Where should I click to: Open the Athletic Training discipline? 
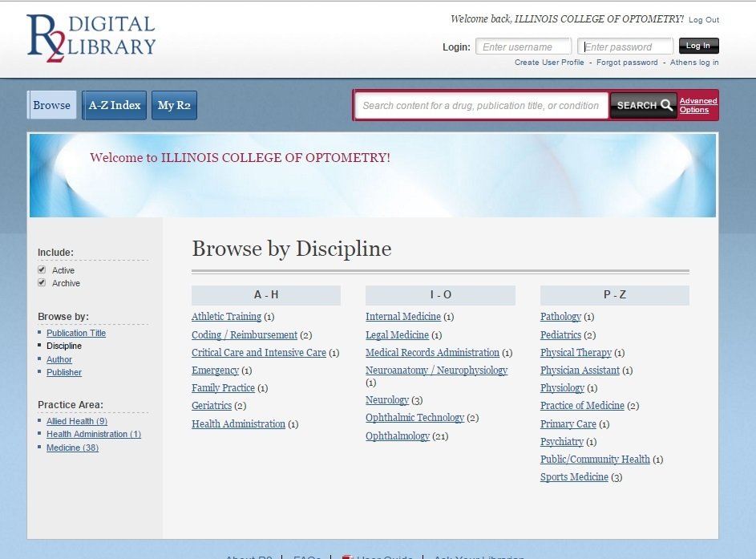226,317
